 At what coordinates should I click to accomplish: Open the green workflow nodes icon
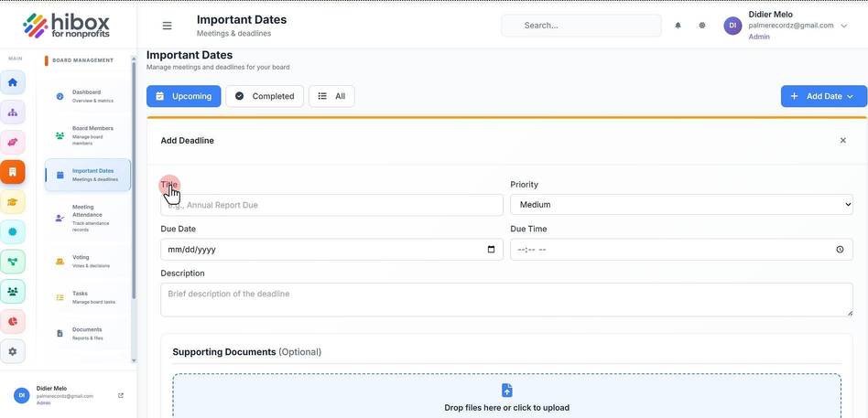point(13,262)
